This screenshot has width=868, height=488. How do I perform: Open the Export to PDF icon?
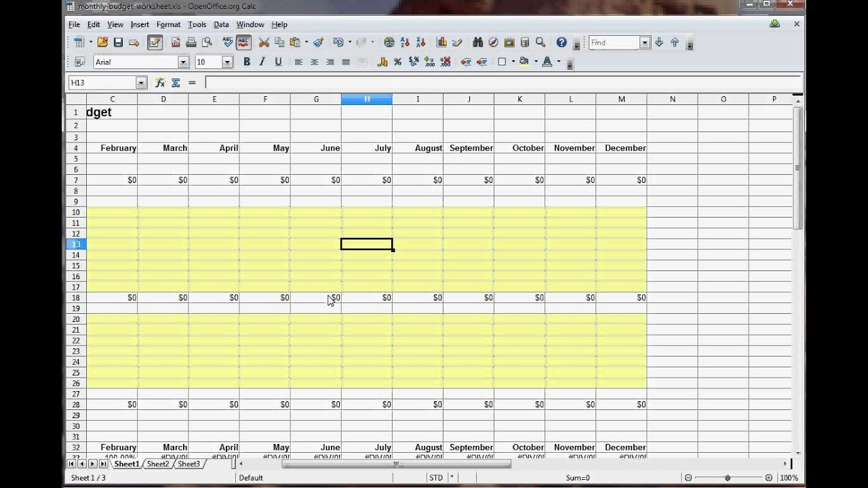(175, 41)
